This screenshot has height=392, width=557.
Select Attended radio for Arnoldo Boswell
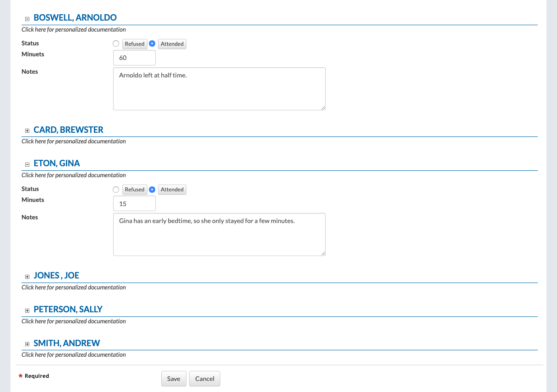click(x=153, y=44)
